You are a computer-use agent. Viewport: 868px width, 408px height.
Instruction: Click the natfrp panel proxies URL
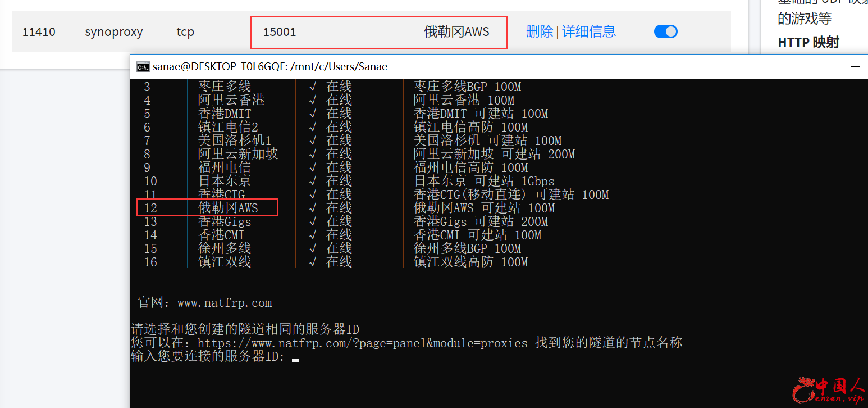[362, 343]
